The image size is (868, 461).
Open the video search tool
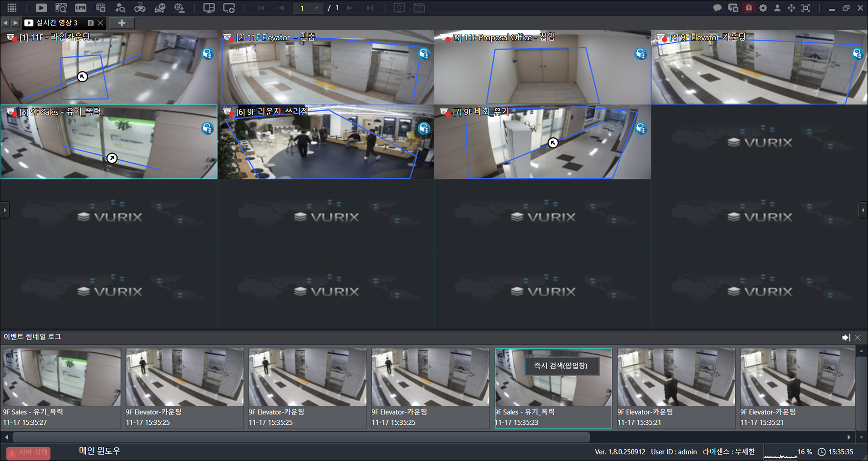61,8
